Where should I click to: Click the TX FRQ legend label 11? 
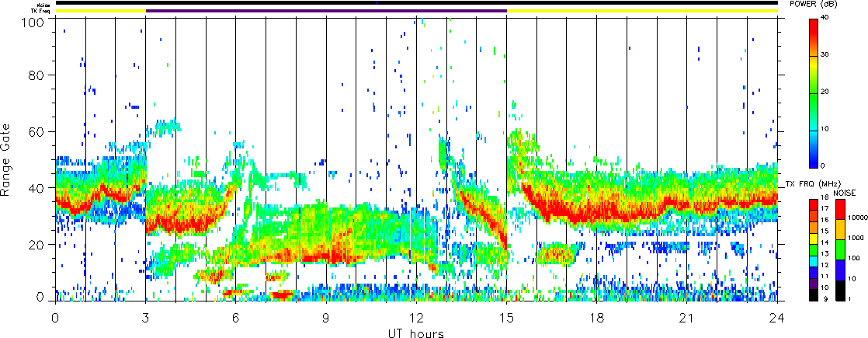823,275
